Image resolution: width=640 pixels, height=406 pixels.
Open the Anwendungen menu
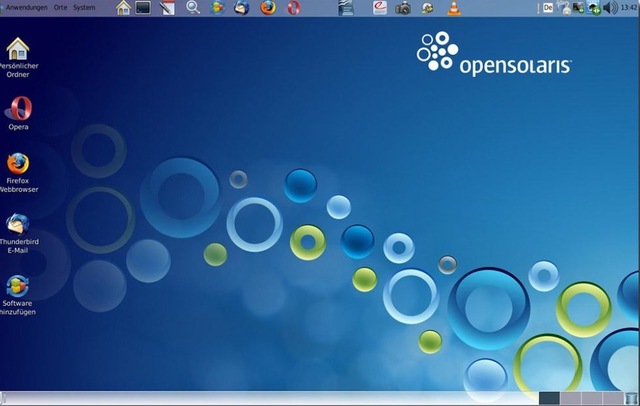pyautogui.click(x=26, y=7)
